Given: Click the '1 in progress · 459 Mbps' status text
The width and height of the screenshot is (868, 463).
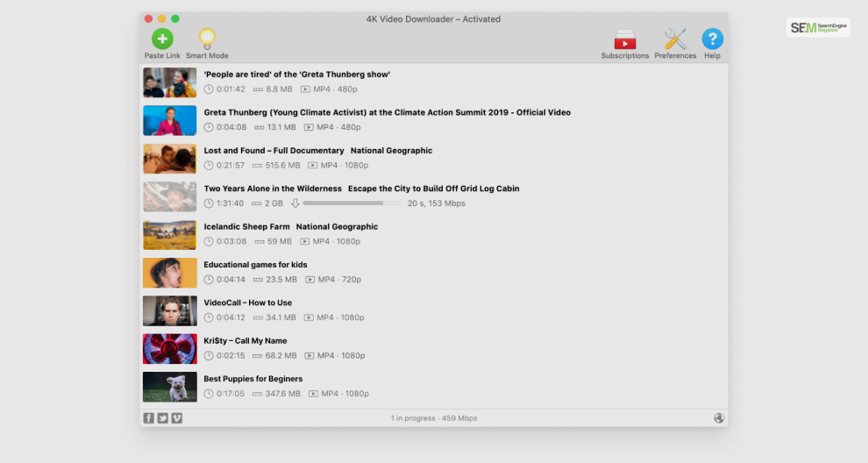Looking at the screenshot, I should pos(434,418).
